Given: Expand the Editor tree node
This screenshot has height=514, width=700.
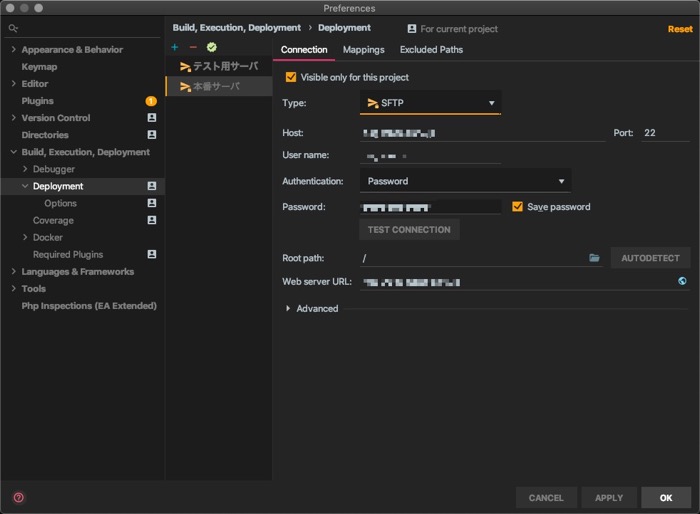Looking at the screenshot, I should (x=13, y=84).
